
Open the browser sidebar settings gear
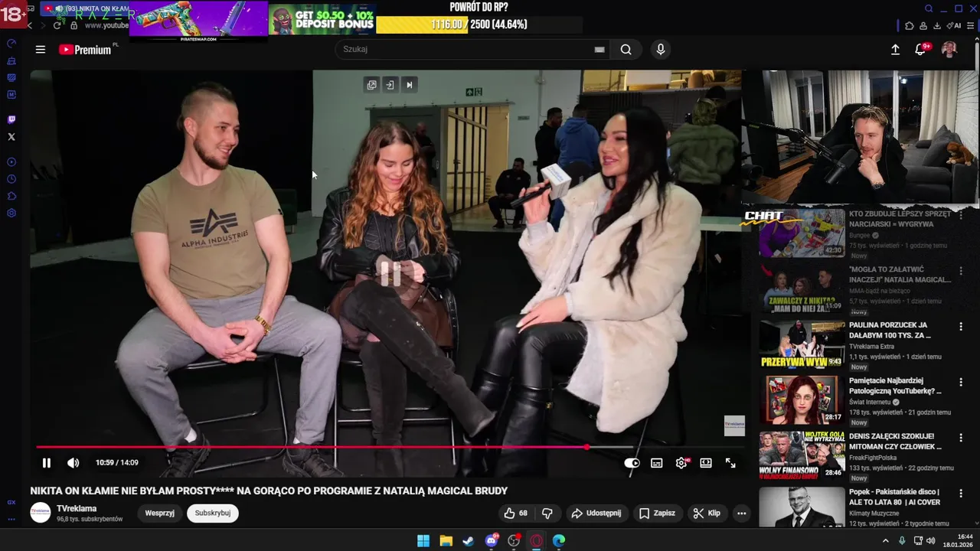(11, 214)
